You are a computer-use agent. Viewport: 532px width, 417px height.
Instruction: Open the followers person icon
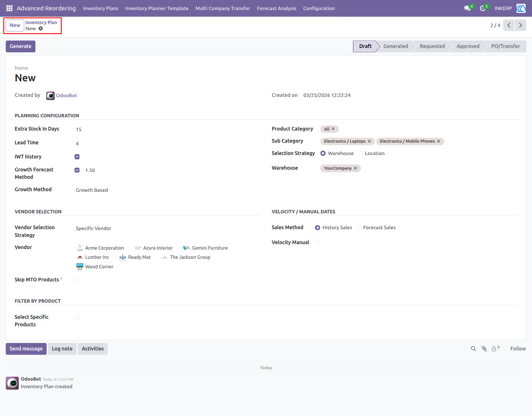pyautogui.click(x=494, y=349)
